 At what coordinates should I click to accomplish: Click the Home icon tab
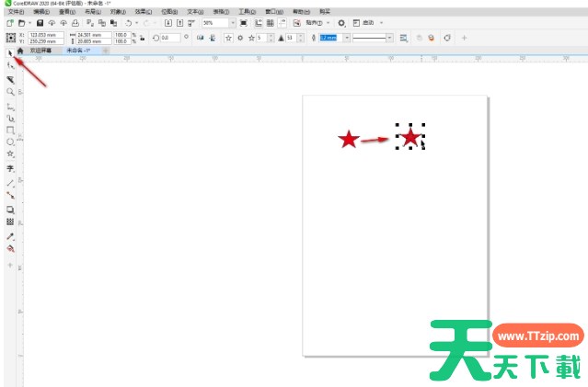[20, 51]
